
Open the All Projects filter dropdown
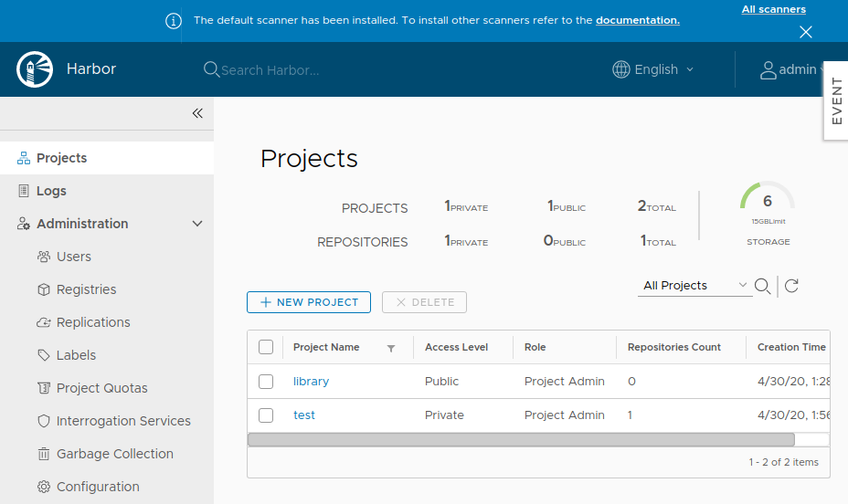(x=694, y=286)
